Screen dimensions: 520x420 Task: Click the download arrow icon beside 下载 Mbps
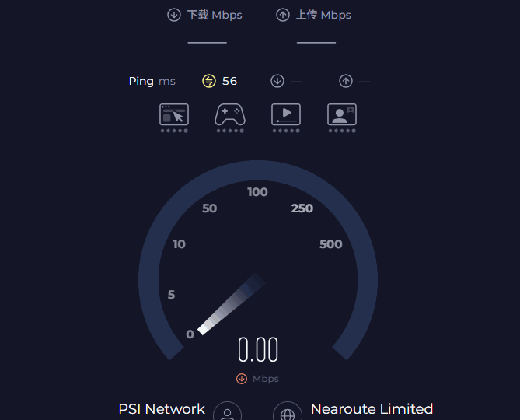(x=173, y=15)
